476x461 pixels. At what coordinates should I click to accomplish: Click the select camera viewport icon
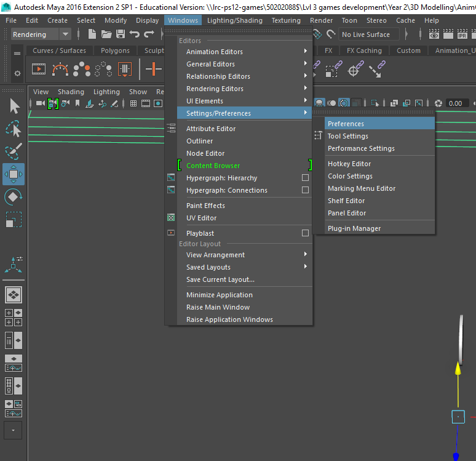coord(40,103)
